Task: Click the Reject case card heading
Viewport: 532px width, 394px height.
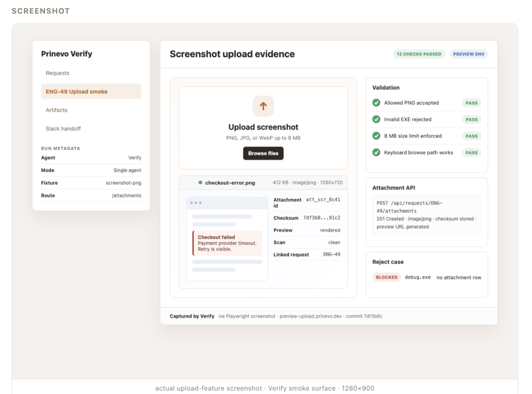Action: (x=388, y=262)
